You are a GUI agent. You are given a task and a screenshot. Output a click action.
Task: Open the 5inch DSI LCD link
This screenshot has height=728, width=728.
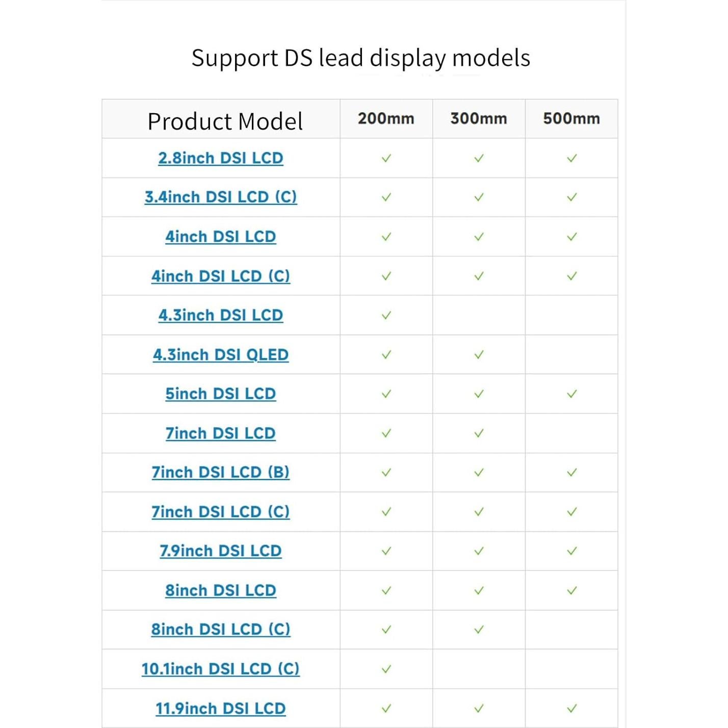pos(220,394)
